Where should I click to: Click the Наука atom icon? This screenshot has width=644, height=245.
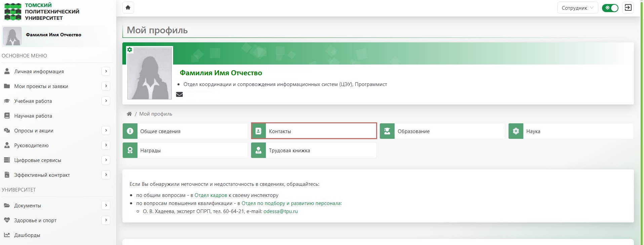[x=516, y=131]
